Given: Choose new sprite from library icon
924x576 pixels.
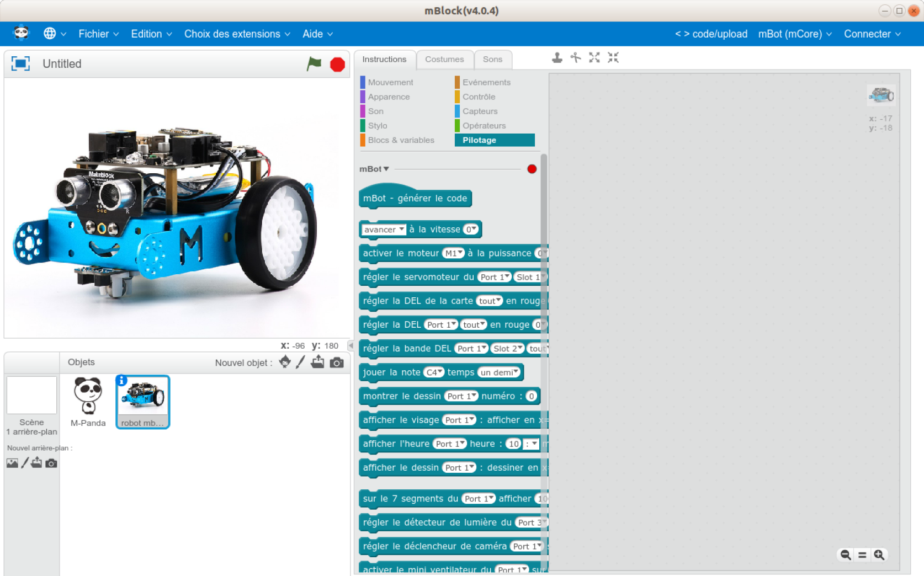Looking at the screenshot, I should click(x=285, y=362).
